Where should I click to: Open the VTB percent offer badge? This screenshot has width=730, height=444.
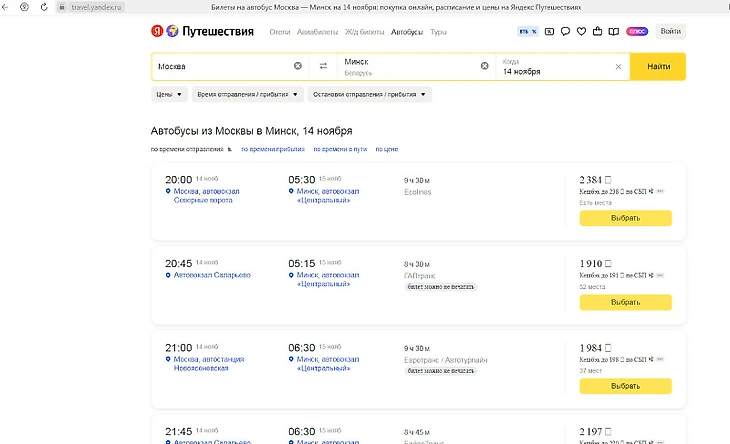coord(527,32)
